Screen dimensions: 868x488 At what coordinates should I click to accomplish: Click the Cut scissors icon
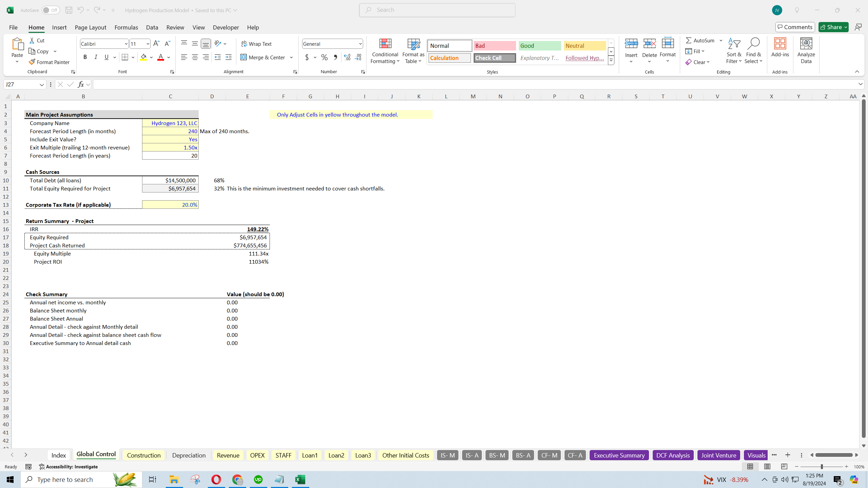coord(32,40)
